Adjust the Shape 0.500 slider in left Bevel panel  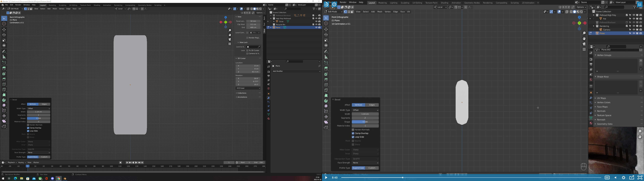(x=39, y=119)
